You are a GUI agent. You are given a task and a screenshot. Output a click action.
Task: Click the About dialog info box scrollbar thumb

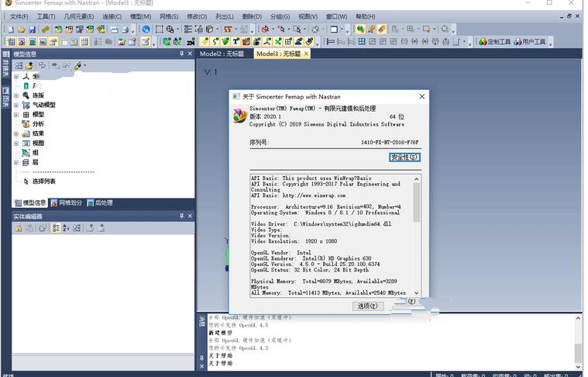pos(416,202)
